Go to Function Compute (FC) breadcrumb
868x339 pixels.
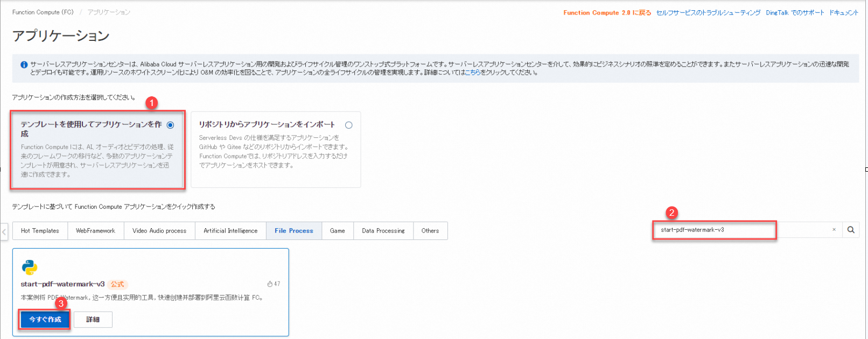coord(43,12)
